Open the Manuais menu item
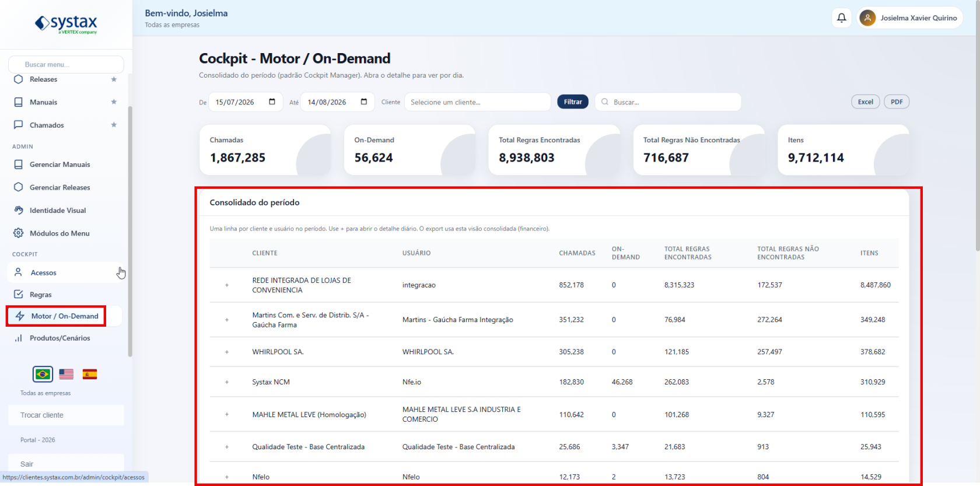This screenshot has height=486, width=980. (x=65, y=102)
